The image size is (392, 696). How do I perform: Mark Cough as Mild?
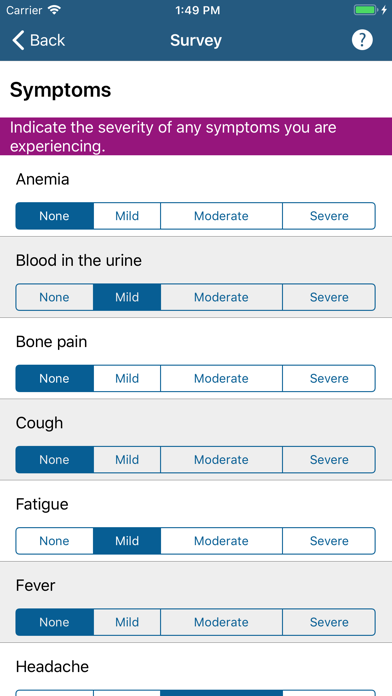click(x=127, y=460)
